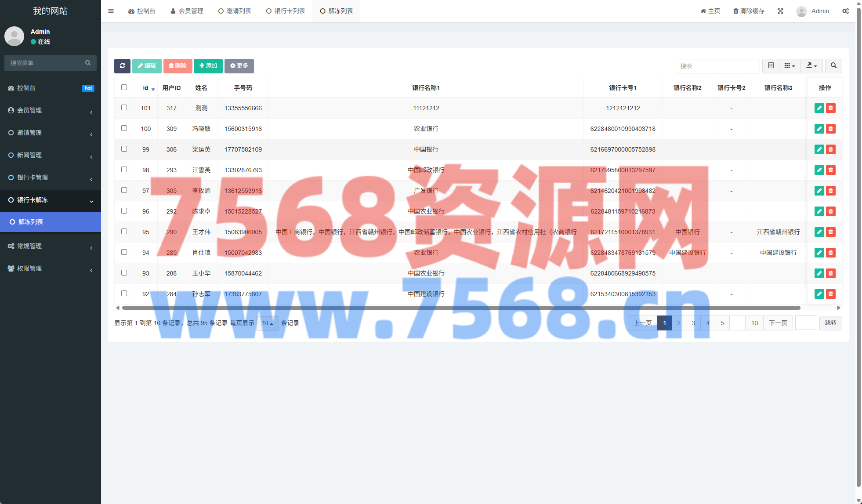The height and width of the screenshot is (504, 862).
Task: Open the columns grid dropdown
Action: click(x=790, y=66)
